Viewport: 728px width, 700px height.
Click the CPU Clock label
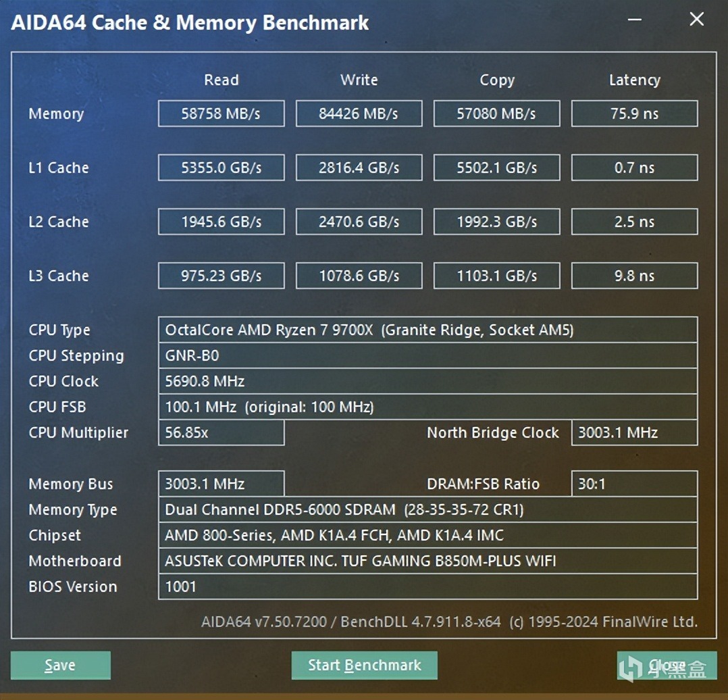tap(63, 381)
